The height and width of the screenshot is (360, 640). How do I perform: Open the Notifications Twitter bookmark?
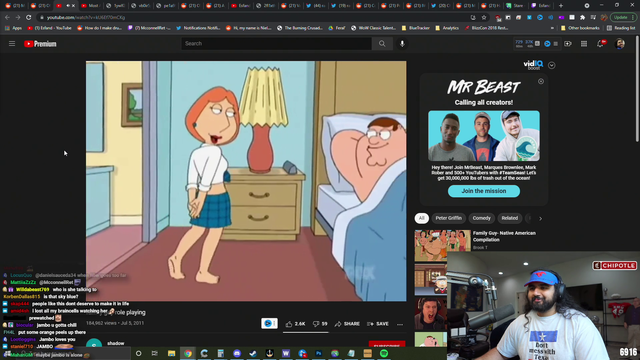198,28
